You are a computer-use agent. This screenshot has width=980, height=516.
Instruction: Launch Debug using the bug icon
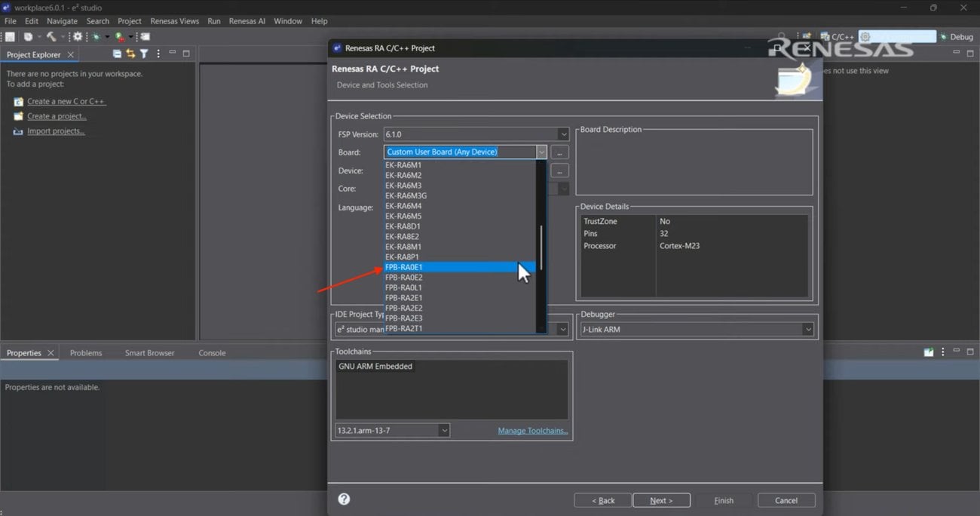click(x=96, y=37)
